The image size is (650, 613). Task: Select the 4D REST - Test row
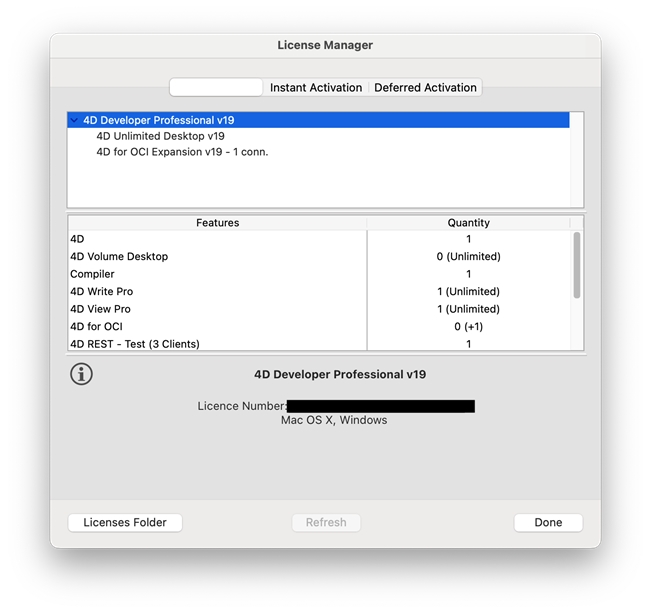coord(135,344)
